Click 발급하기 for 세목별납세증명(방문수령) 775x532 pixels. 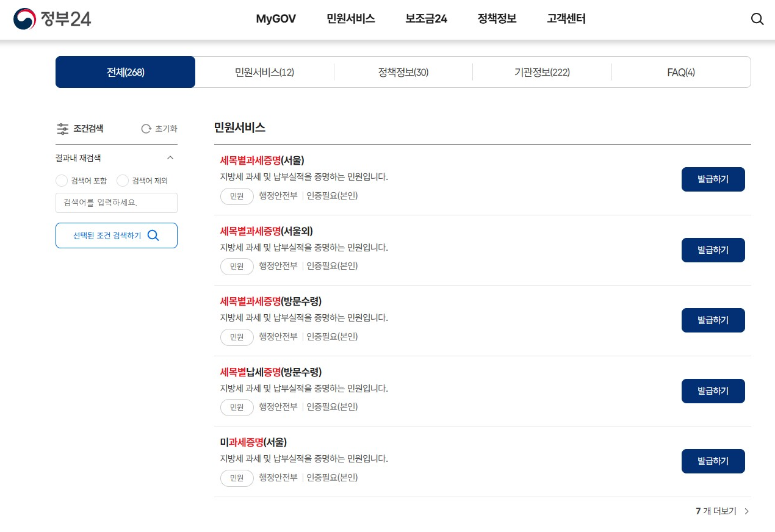coord(713,391)
